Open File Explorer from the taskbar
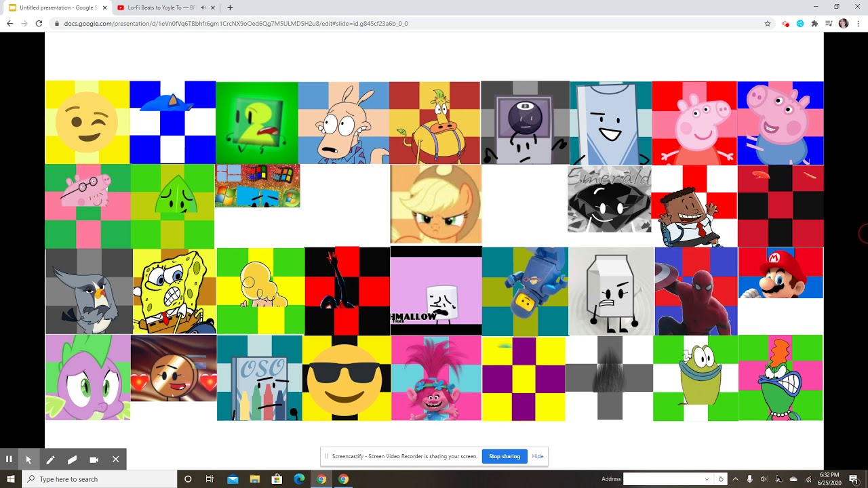Screen dimensions: 868x488 click(255, 479)
